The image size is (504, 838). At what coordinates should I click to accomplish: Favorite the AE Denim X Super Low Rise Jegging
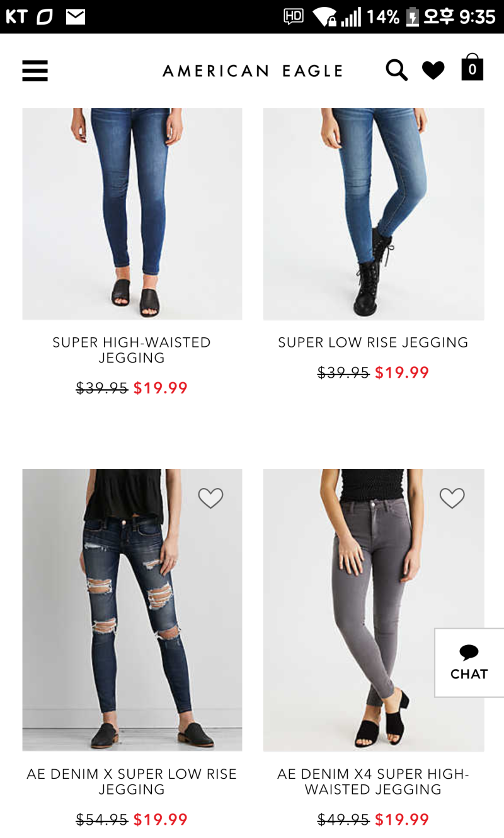(x=210, y=498)
